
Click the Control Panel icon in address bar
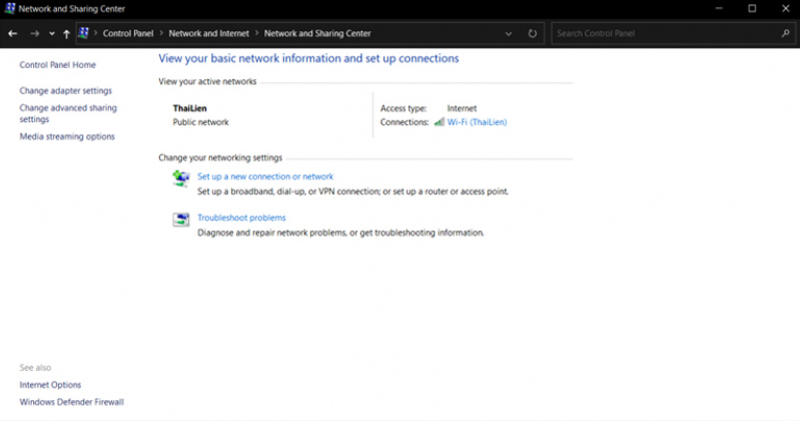[x=83, y=33]
